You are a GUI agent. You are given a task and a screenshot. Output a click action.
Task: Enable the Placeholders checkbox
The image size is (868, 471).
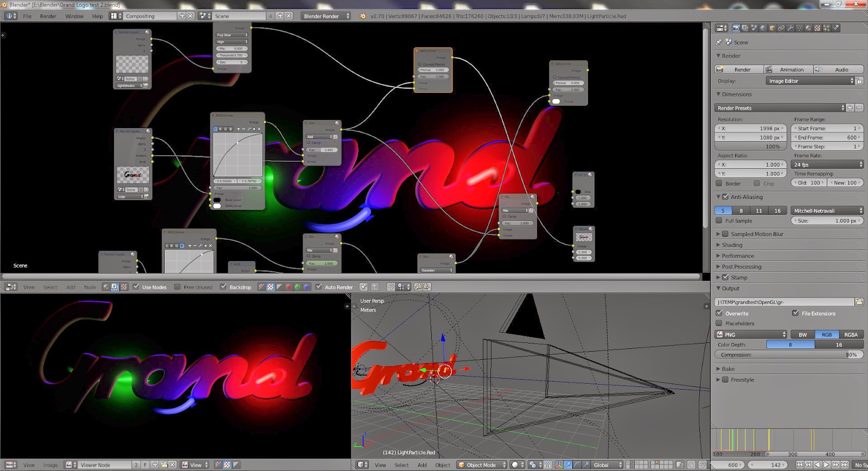click(719, 323)
